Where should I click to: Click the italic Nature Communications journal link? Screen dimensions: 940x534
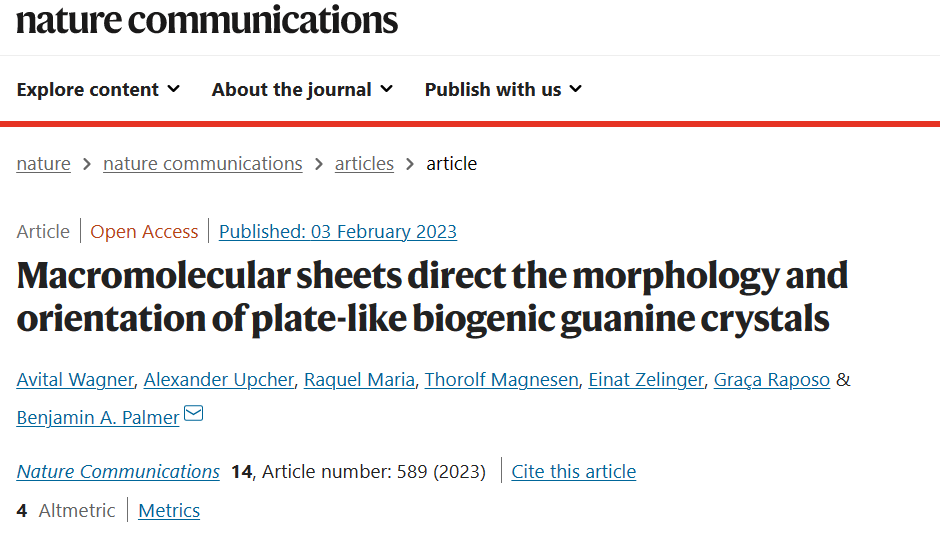[118, 472]
